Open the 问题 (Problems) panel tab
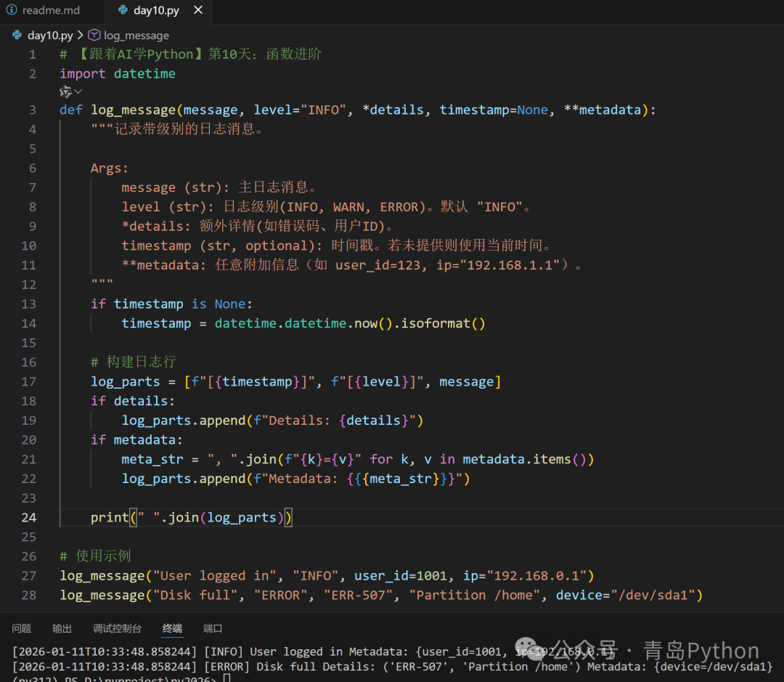Viewport: 784px width, 682px height. (x=22, y=628)
